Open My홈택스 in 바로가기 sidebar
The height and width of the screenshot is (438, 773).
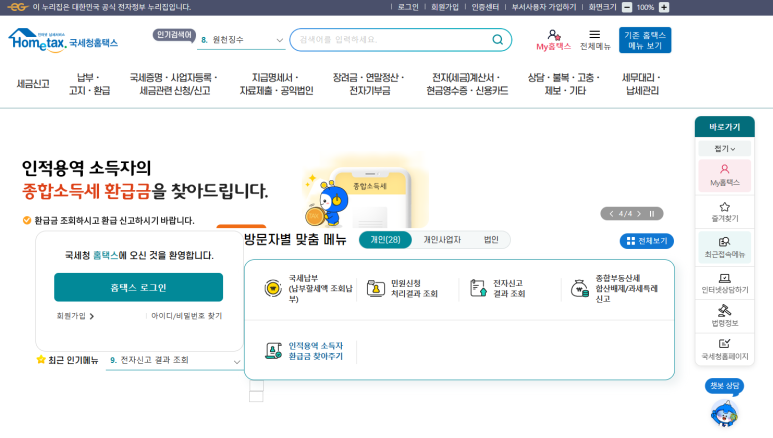(725, 175)
